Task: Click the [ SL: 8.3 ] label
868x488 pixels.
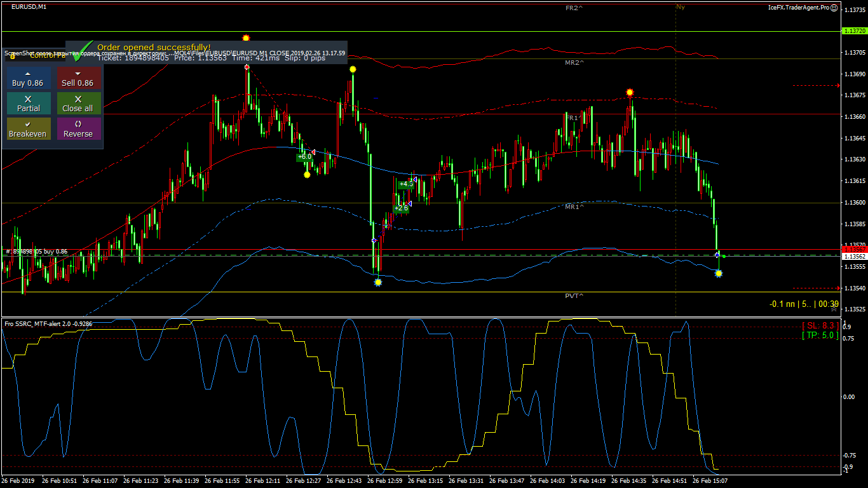Action: tap(820, 325)
